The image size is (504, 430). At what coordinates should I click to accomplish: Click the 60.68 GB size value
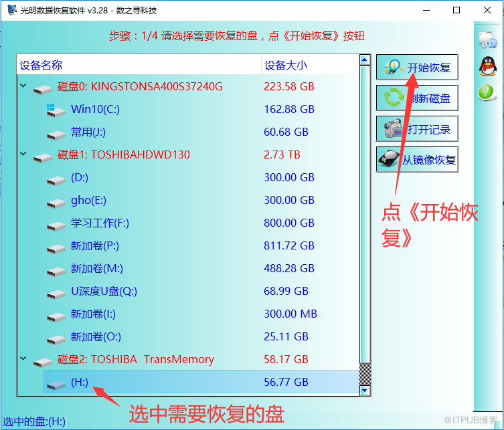286,132
